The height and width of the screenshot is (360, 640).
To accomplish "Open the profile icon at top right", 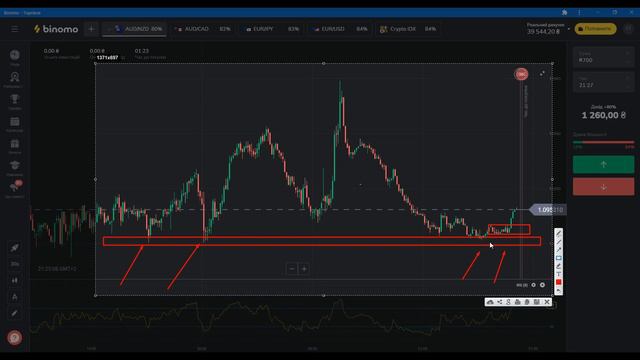I will point(629,29).
